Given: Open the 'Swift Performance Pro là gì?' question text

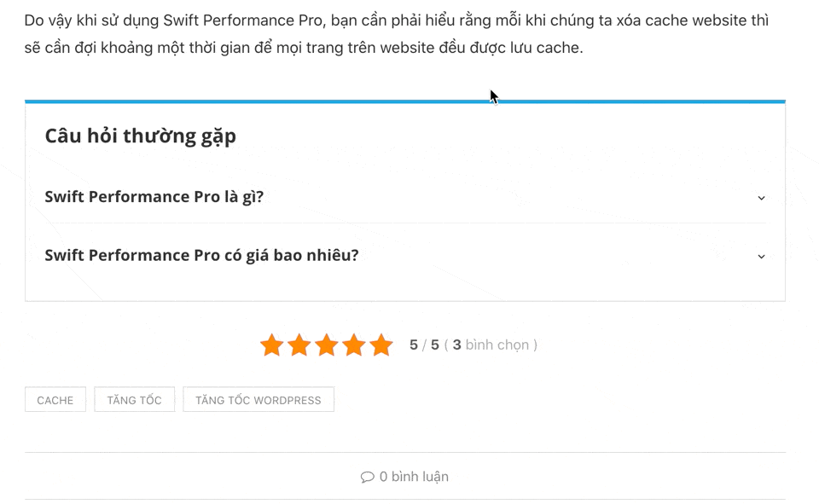Looking at the screenshot, I should tap(154, 197).
